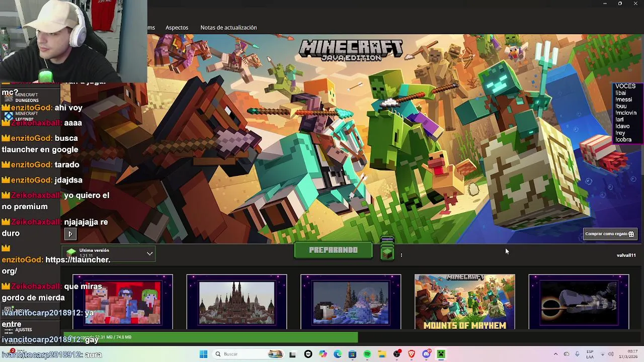Click the taskbar Buscar search field

pos(248,354)
